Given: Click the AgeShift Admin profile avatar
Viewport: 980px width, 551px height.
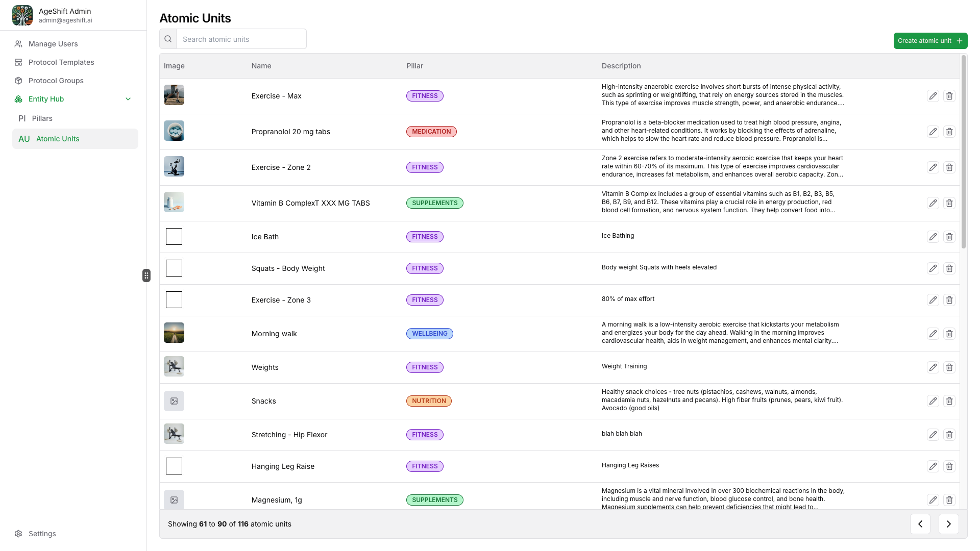Looking at the screenshot, I should pyautogui.click(x=22, y=15).
